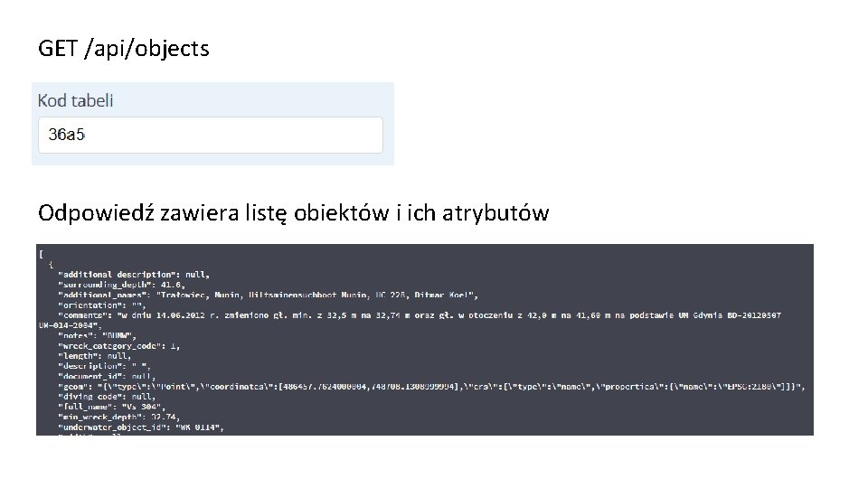Click the "wreck_category_code": 1 line
The height and width of the screenshot is (488, 868).
tap(119, 346)
